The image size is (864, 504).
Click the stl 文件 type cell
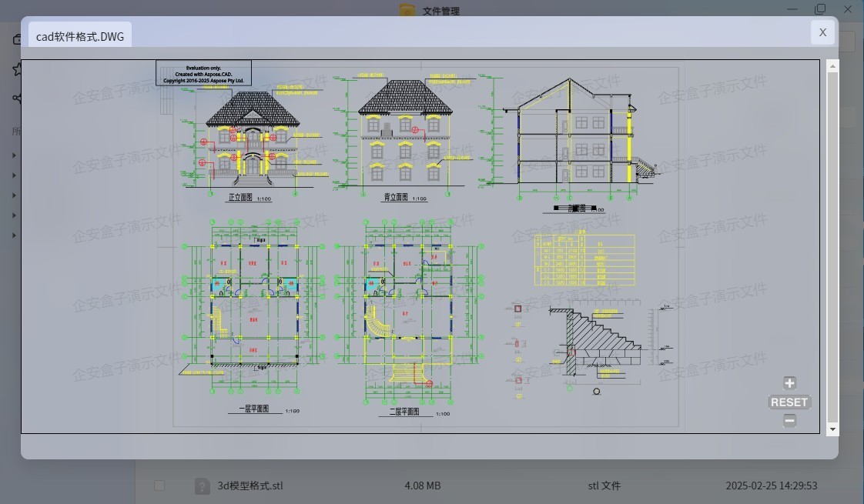604,486
